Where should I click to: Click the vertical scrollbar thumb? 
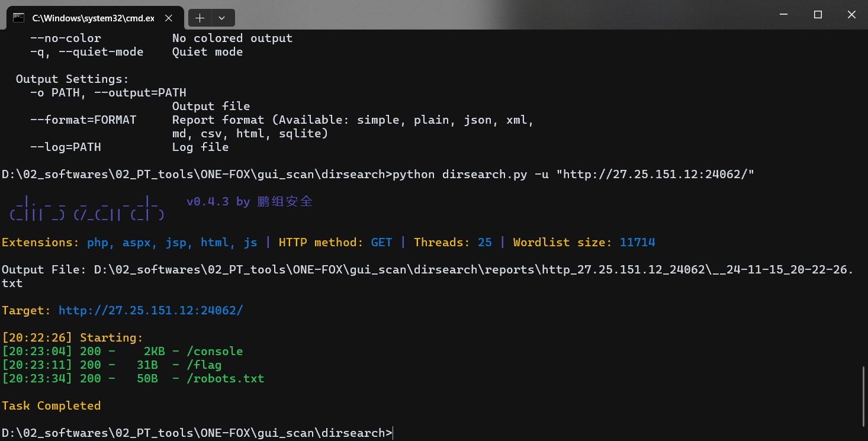(863, 397)
